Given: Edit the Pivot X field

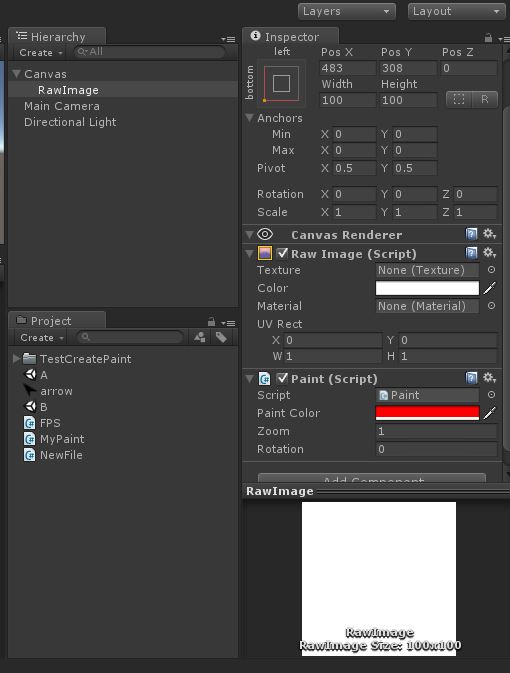Looking at the screenshot, I should pyautogui.click(x=355, y=168).
